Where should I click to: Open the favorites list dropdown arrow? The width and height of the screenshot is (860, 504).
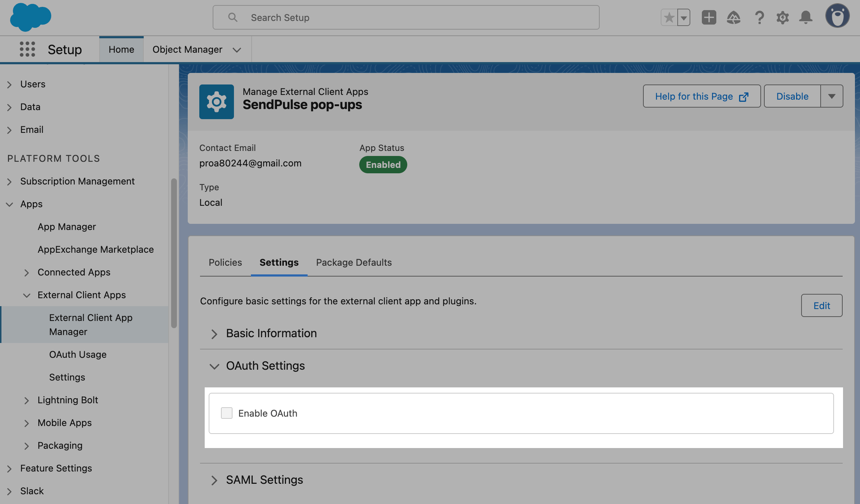[x=684, y=18]
